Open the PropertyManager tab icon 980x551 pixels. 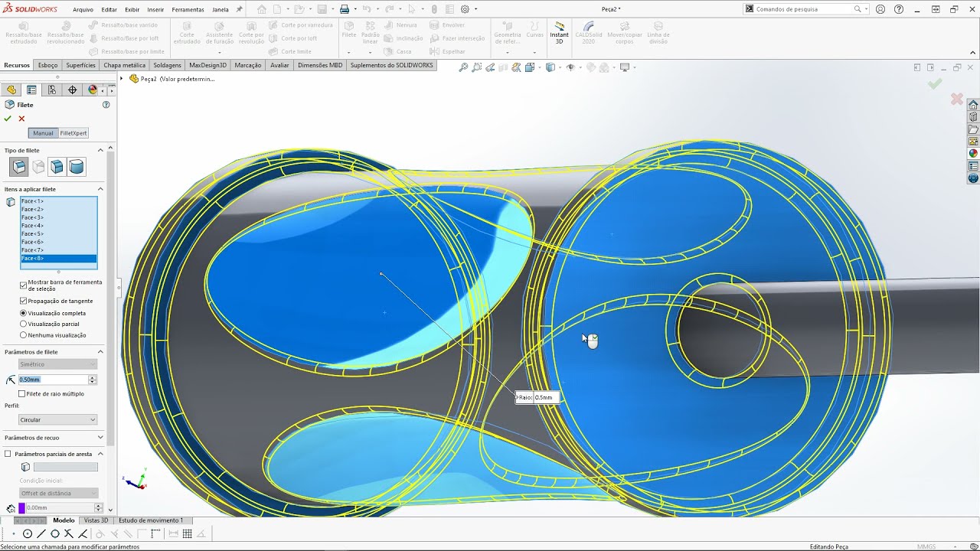click(31, 90)
